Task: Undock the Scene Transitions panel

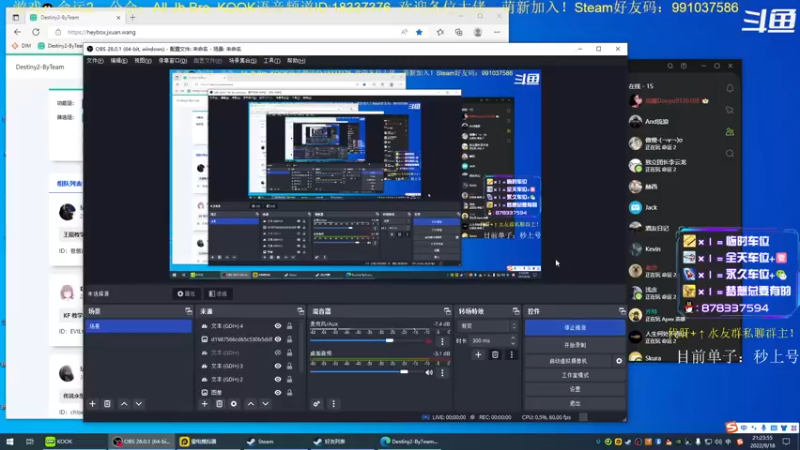Action: coord(516,311)
